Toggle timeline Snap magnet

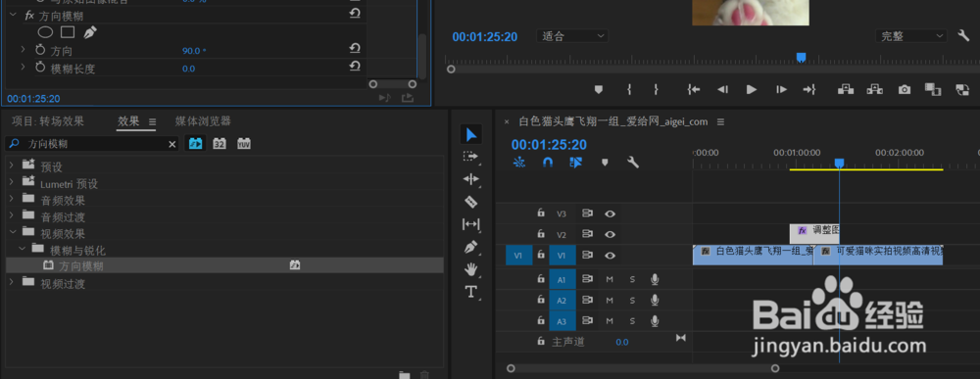[x=548, y=163]
